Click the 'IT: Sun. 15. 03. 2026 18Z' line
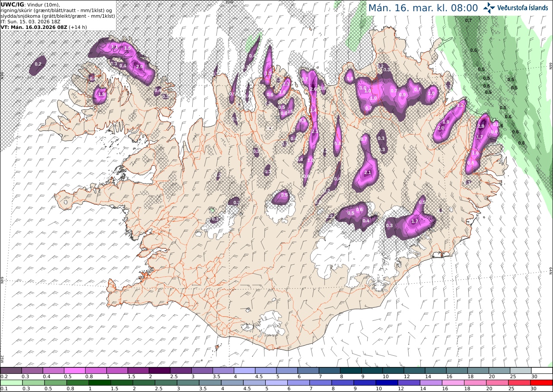Viewport: 553px width, 392px height. pyautogui.click(x=30, y=21)
